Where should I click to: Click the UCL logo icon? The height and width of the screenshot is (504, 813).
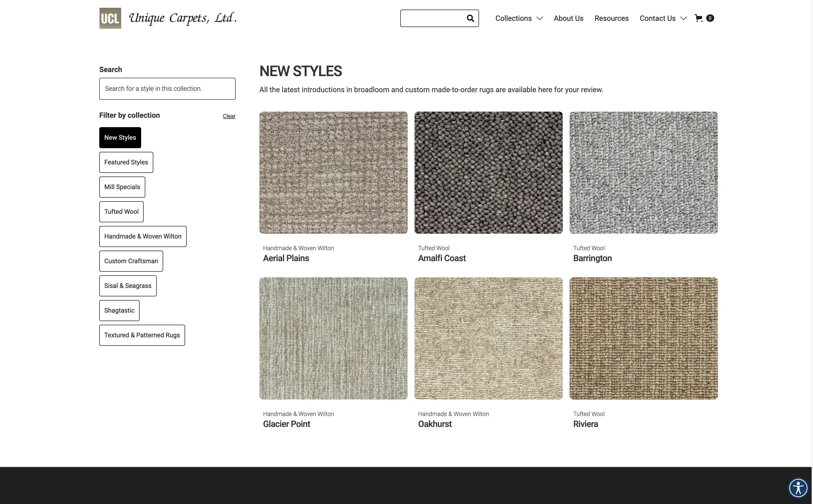tap(110, 18)
